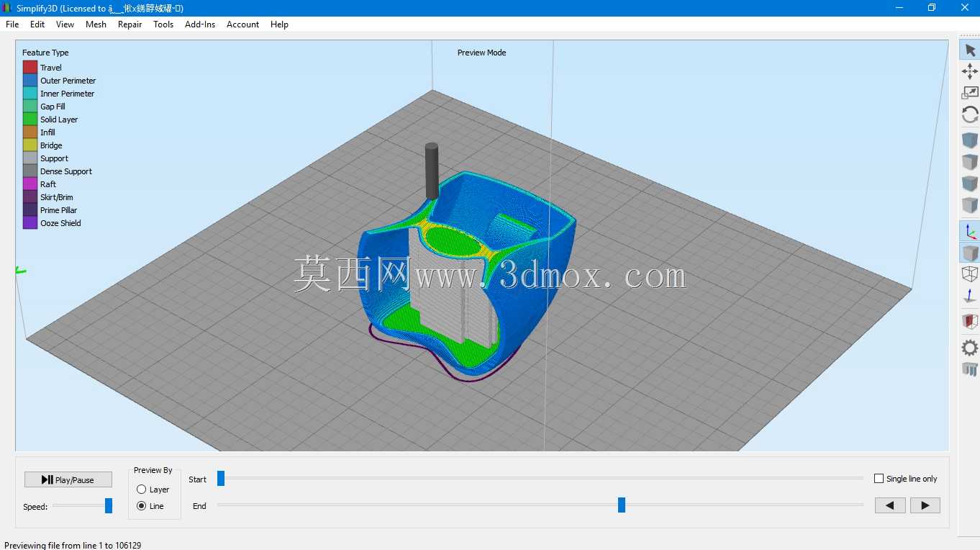The width and height of the screenshot is (980, 550).
Task: Click the Preview Mode label
Action: (481, 53)
